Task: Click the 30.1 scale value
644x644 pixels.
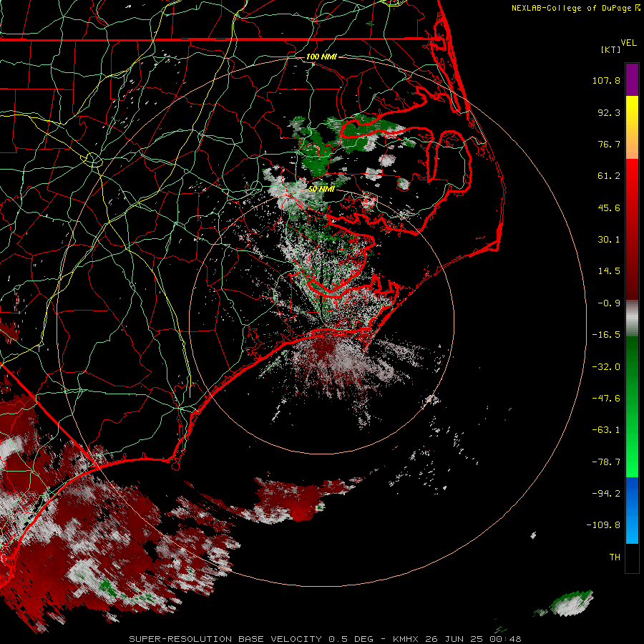Action: tap(609, 240)
